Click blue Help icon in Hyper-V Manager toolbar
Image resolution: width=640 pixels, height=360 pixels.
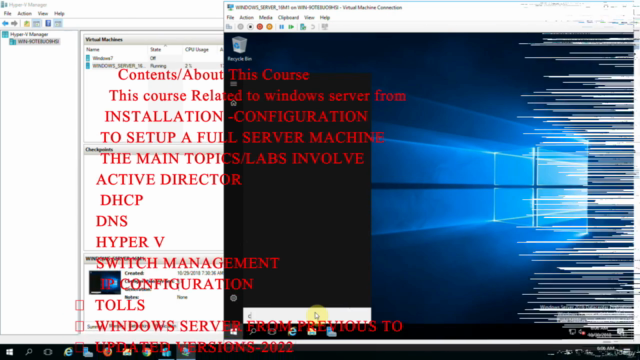[48, 24]
